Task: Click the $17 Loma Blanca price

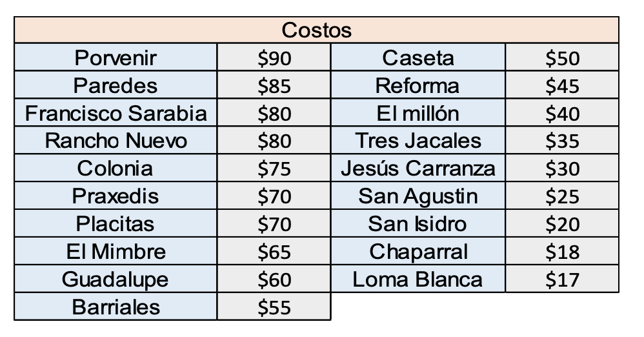Action: [x=562, y=279]
